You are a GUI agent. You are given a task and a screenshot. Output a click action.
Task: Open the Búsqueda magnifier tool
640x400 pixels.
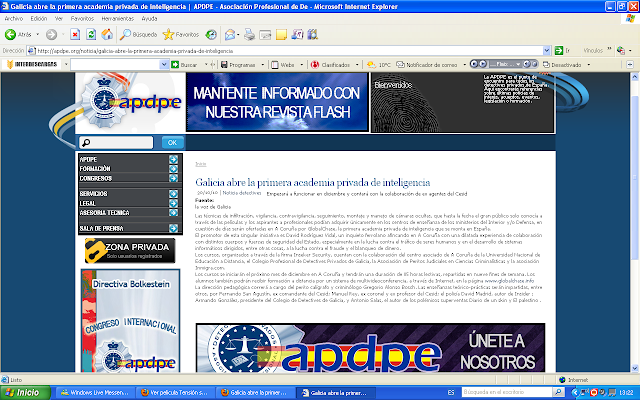(138, 35)
